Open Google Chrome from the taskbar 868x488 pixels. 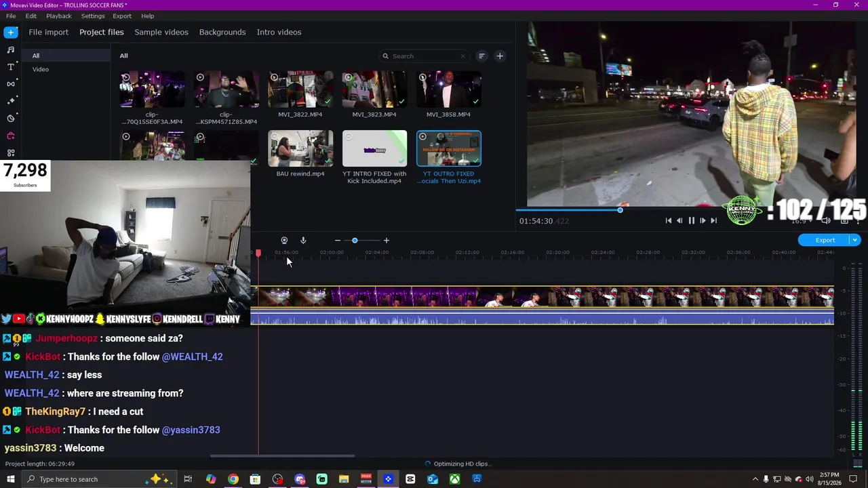point(233,479)
